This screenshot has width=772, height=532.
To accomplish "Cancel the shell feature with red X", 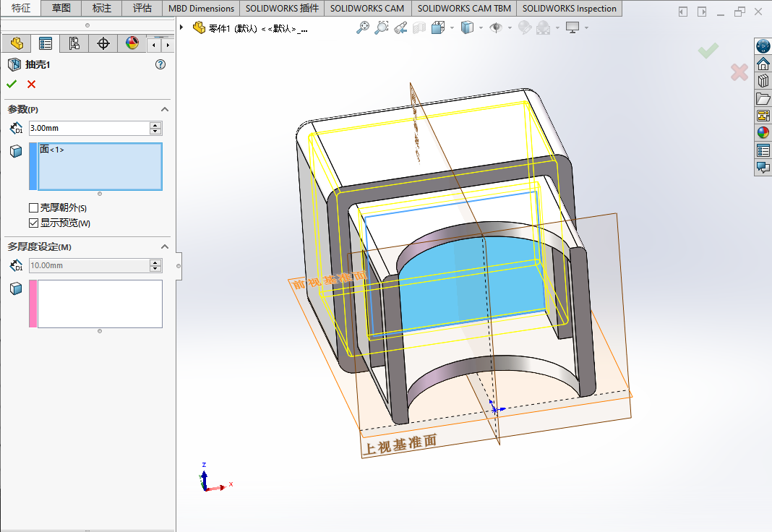I will coord(31,85).
